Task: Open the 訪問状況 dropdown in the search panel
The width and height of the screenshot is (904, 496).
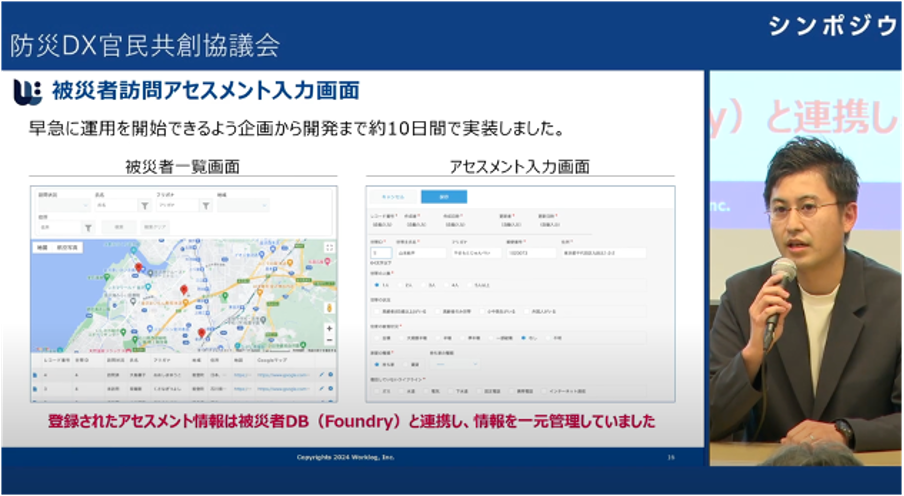Action: pos(63,206)
